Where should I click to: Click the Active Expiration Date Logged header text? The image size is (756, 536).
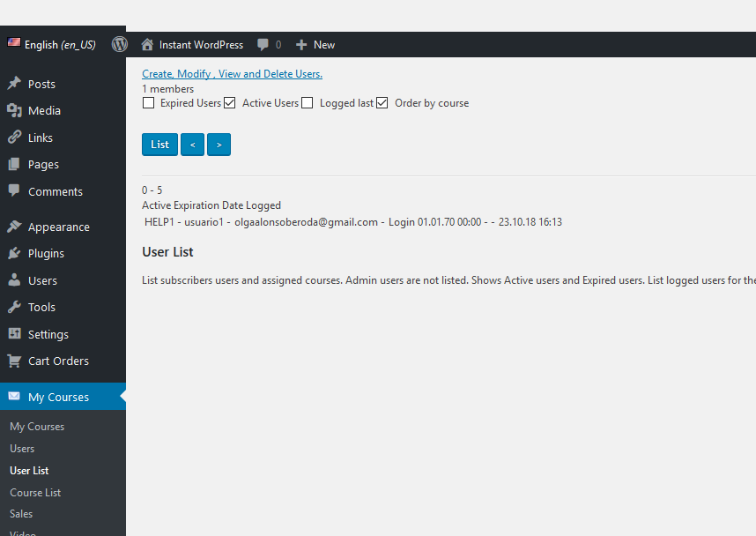pos(211,205)
